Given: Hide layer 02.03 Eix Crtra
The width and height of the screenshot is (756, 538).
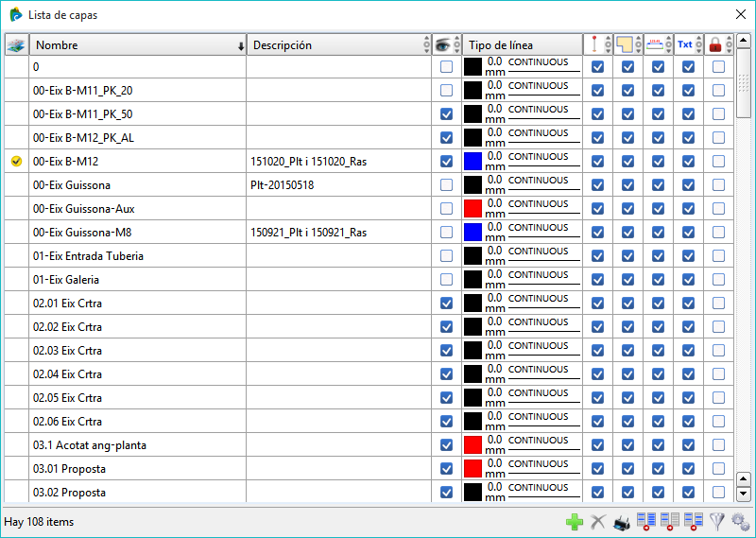Looking at the screenshot, I should 446,350.
